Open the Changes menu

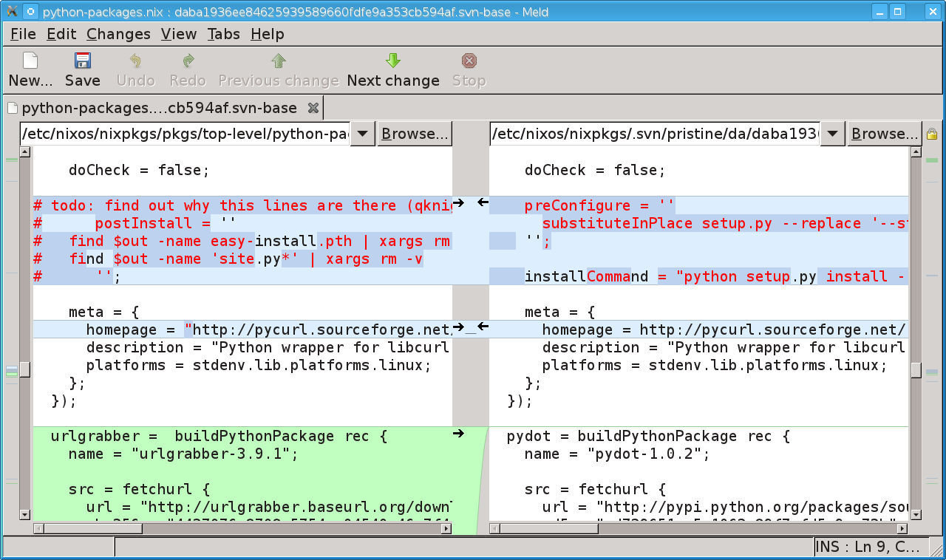[x=118, y=34]
